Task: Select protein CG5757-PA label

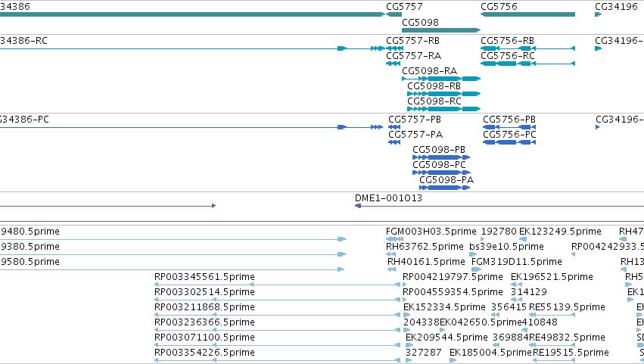Action: pos(415,135)
